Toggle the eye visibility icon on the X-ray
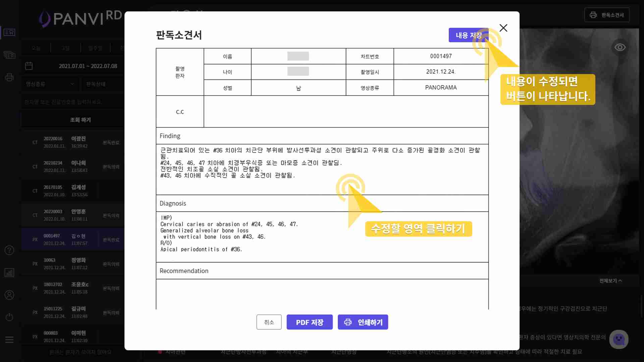Image resolution: width=644 pixels, height=362 pixels. [620, 47]
